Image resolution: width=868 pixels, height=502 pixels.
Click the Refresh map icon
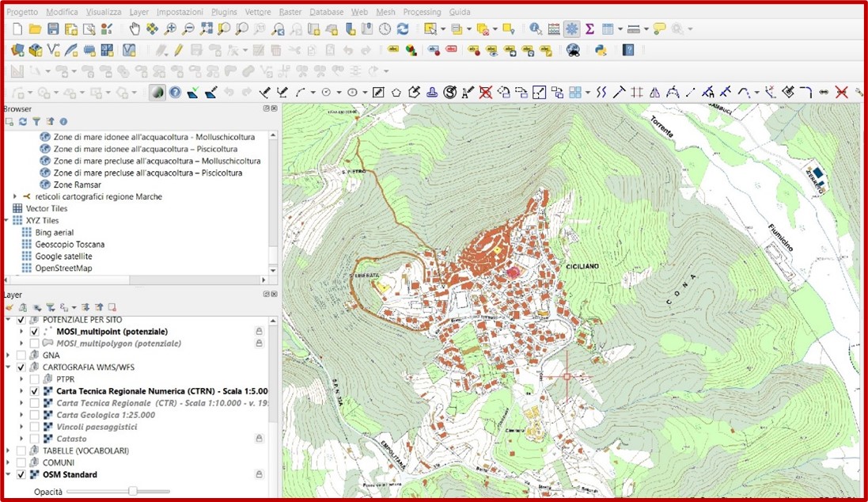click(403, 29)
